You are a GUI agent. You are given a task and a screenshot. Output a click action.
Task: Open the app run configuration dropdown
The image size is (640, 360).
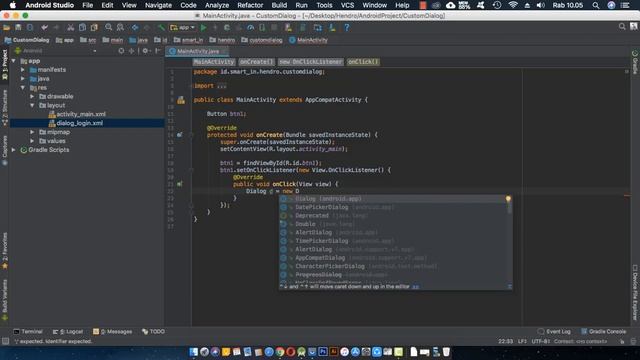[x=182, y=27]
